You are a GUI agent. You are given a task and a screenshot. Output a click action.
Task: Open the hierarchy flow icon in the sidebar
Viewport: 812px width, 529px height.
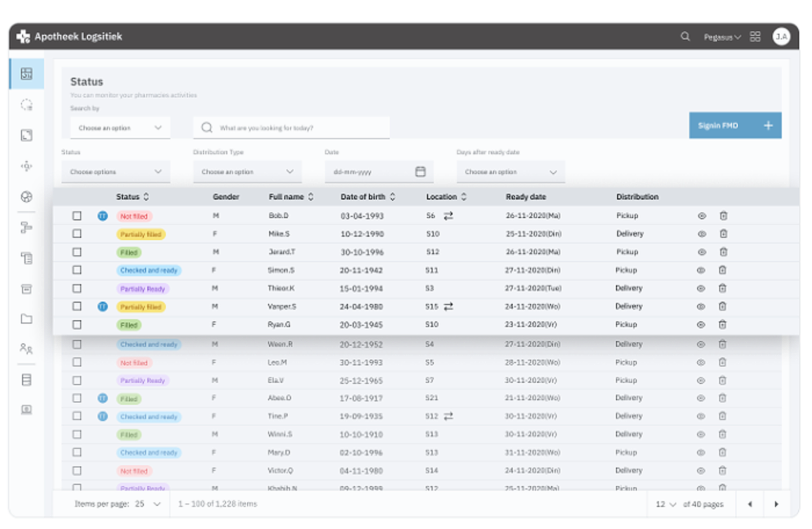click(26, 228)
